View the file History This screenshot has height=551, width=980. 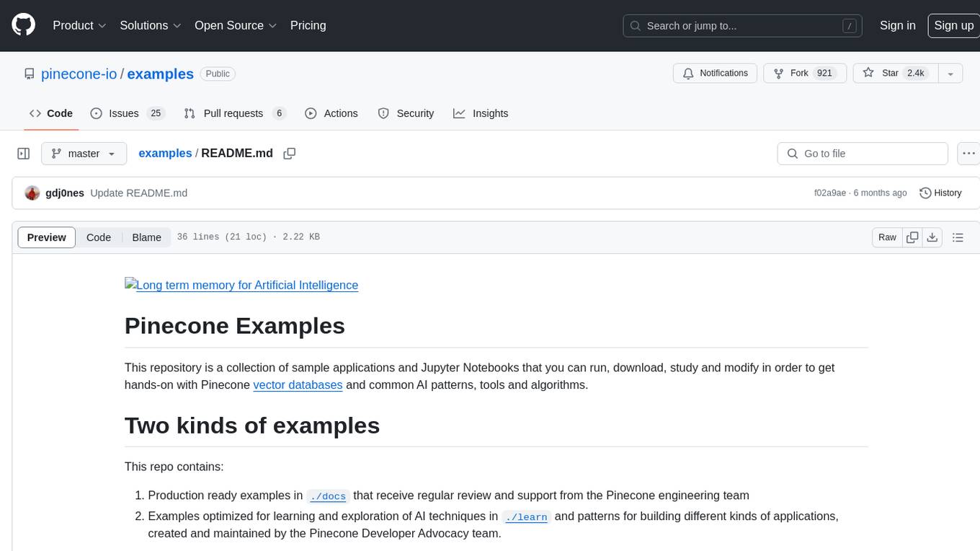tap(941, 193)
